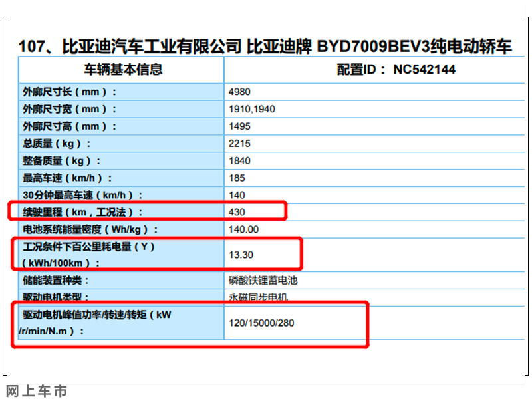Image resolution: width=532 pixels, height=399 pixels.
Task: Select the 续驶里程（km，工况法） label
Action: tap(82, 212)
